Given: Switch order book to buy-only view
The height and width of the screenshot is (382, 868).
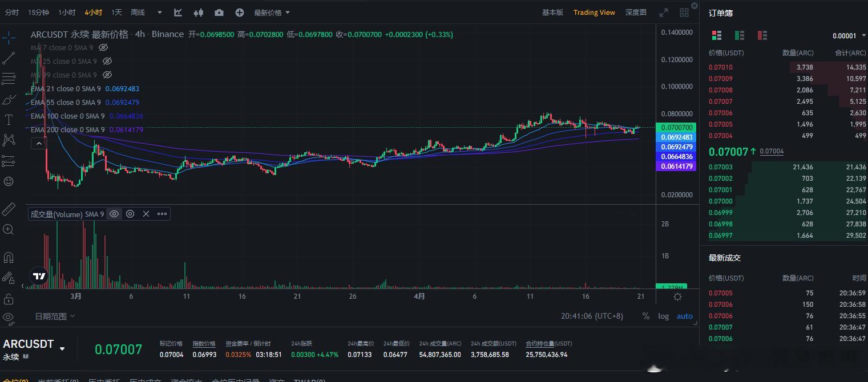Looking at the screenshot, I should [740, 35].
